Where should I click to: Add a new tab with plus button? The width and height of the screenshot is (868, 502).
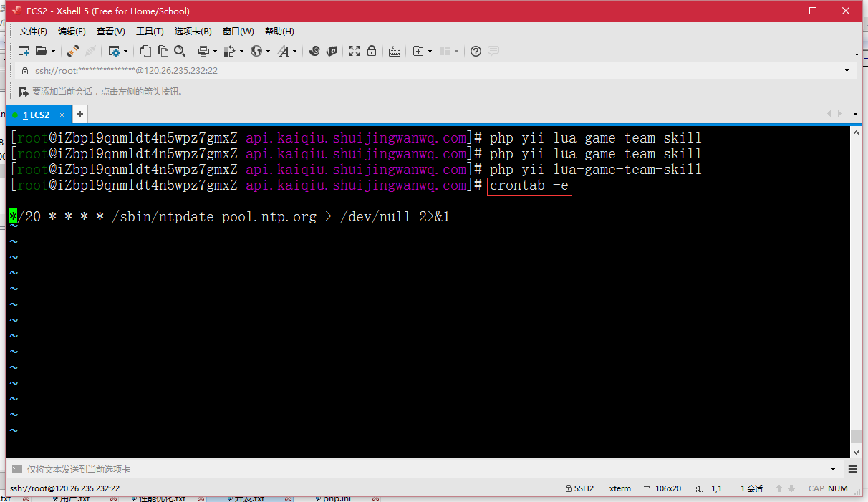pos(80,114)
